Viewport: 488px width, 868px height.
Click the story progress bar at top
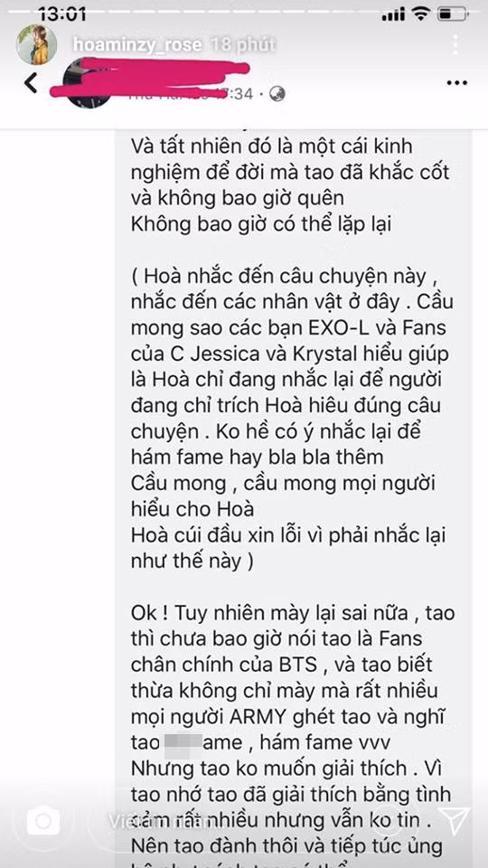coord(244,10)
